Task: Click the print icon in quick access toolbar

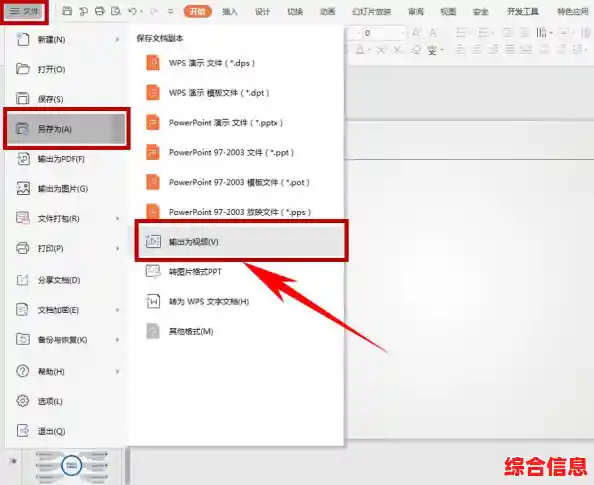Action: [100, 11]
